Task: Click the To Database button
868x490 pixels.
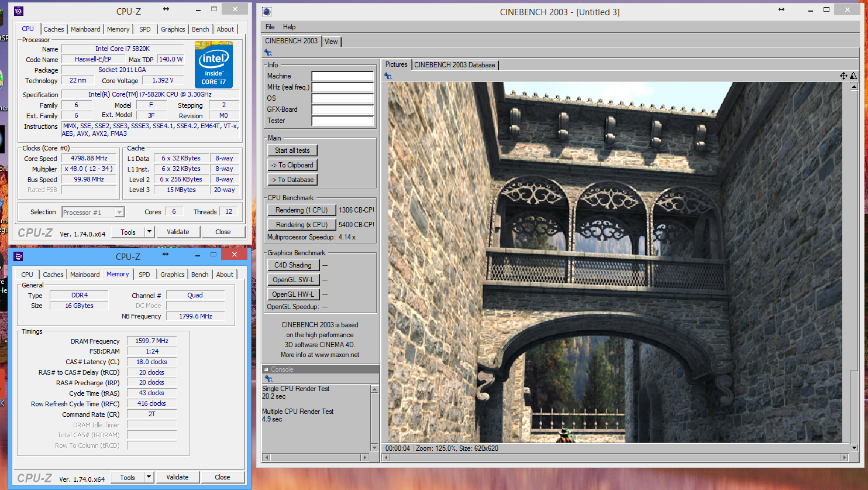Action: pos(292,180)
